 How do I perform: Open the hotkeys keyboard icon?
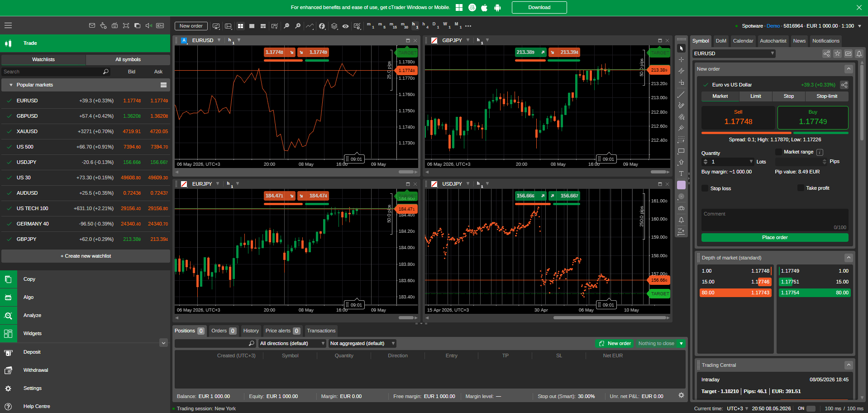[x=114, y=25]
